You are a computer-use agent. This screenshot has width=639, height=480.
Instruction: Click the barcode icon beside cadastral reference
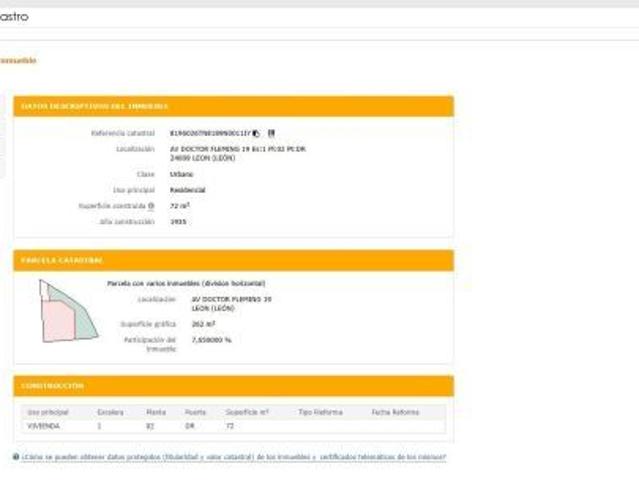pyautogui.click(x=271, y=133)
